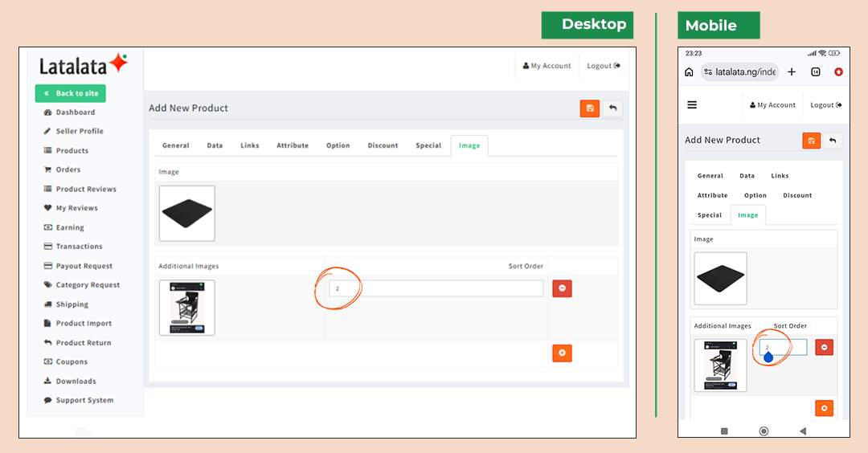Switch to Discount tab in desktop view

pyautogui.click(x=383, y=145)
